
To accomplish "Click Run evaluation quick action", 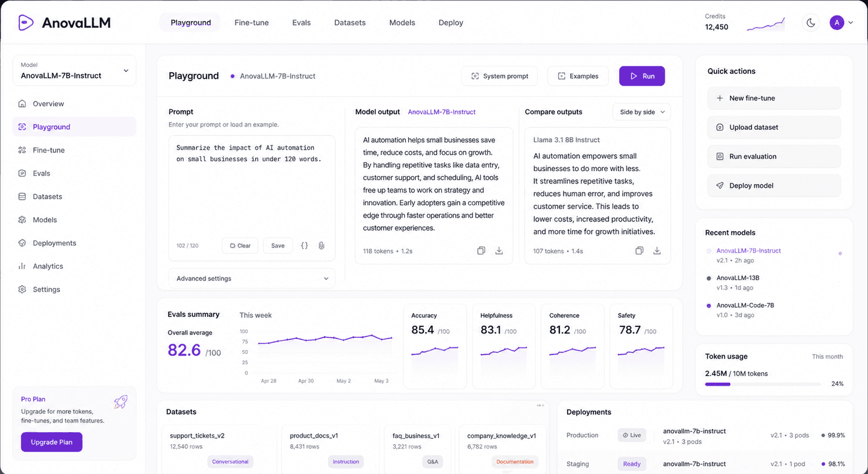I will tap(774, 156).
